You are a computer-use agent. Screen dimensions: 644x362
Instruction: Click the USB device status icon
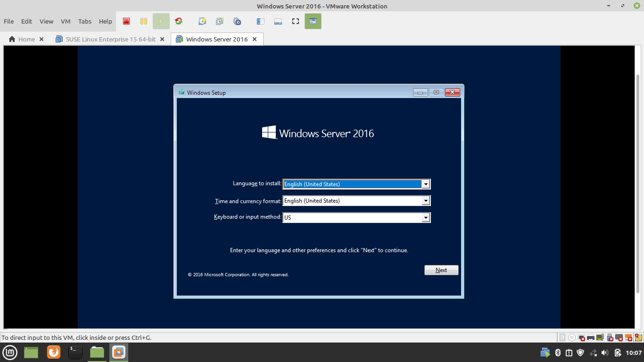(610, 337)
